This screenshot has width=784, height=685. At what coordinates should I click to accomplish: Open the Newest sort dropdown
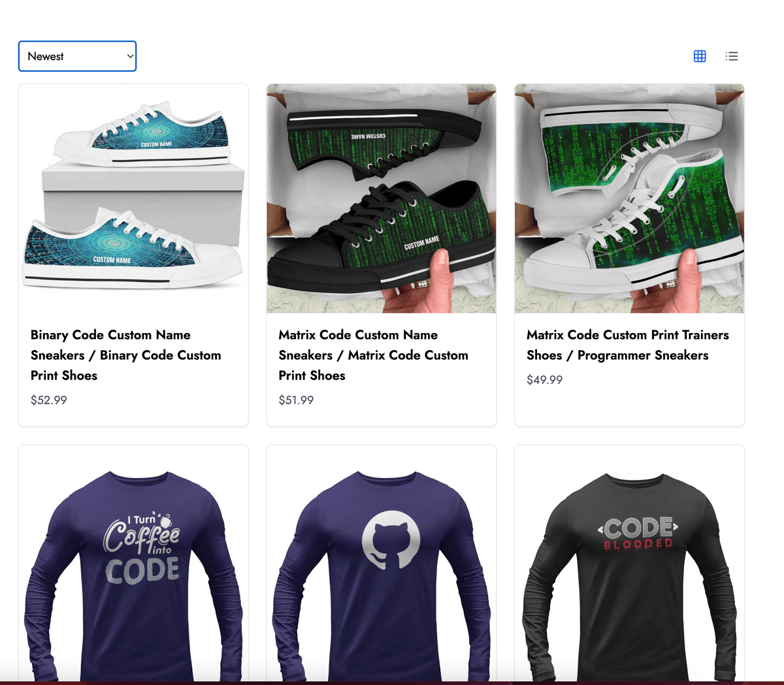coord(77,56)
